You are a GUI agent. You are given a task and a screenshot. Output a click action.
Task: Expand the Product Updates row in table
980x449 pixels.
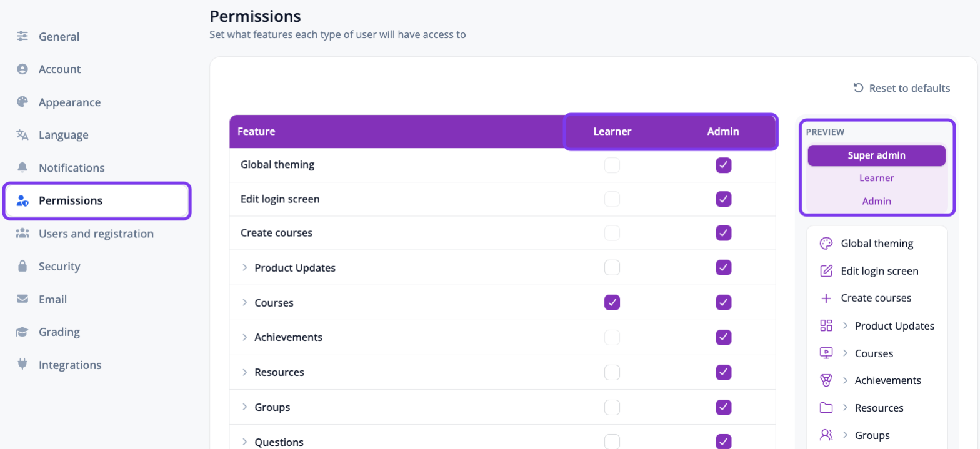[x=245, y=268]
